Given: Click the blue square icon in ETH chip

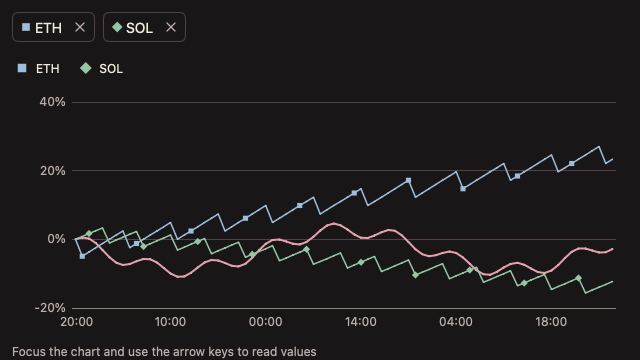Looking at the screenshot, I should (26, 27).
